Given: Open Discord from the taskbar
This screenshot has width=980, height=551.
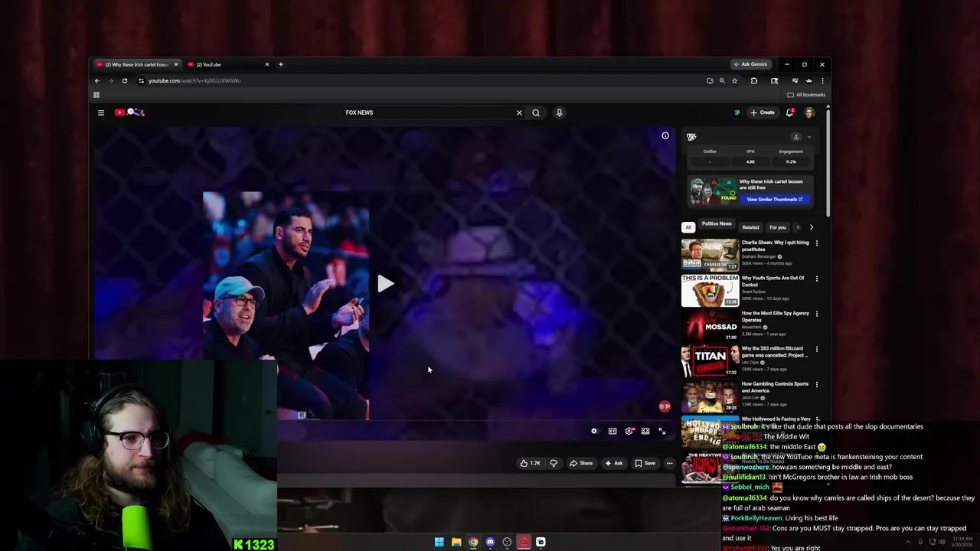Looking at the screenshot, I should pos(490,542).
